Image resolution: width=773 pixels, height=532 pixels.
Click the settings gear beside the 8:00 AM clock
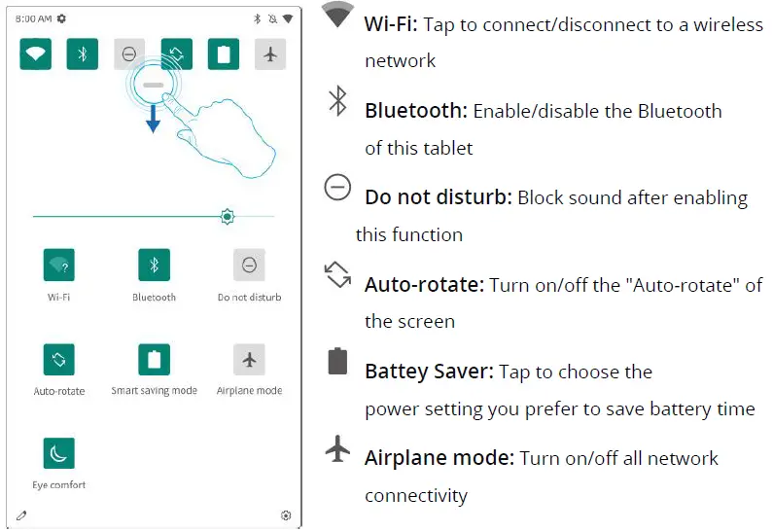point(62,18)
